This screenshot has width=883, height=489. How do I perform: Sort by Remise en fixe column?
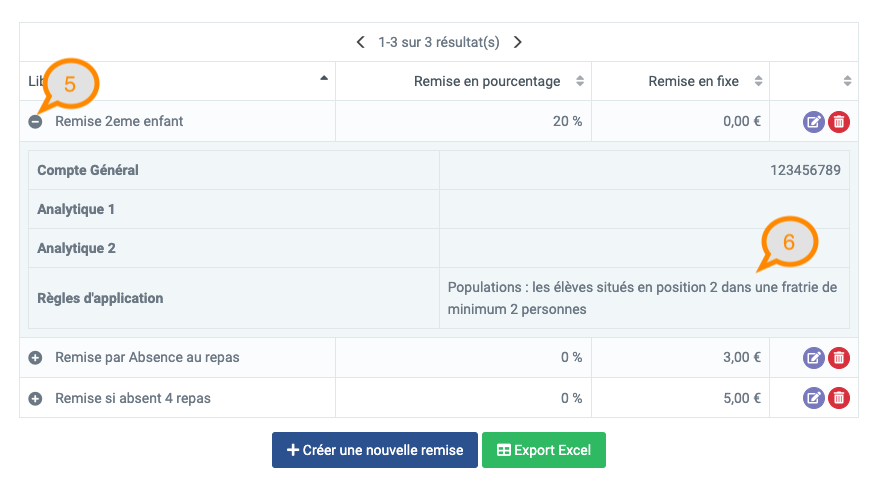759,81
